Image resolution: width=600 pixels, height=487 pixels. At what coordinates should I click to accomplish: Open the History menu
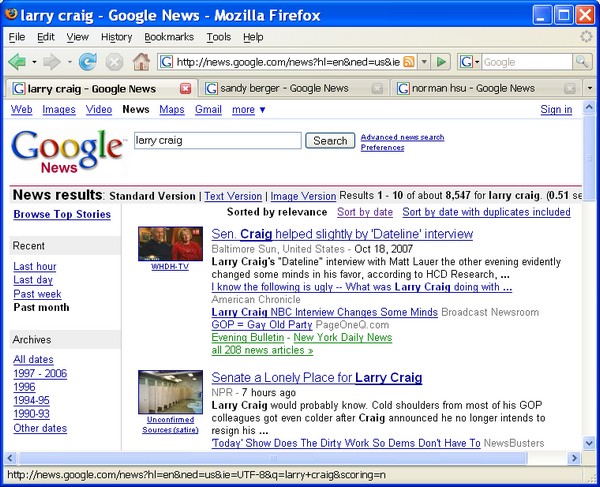tap(116, 37)
